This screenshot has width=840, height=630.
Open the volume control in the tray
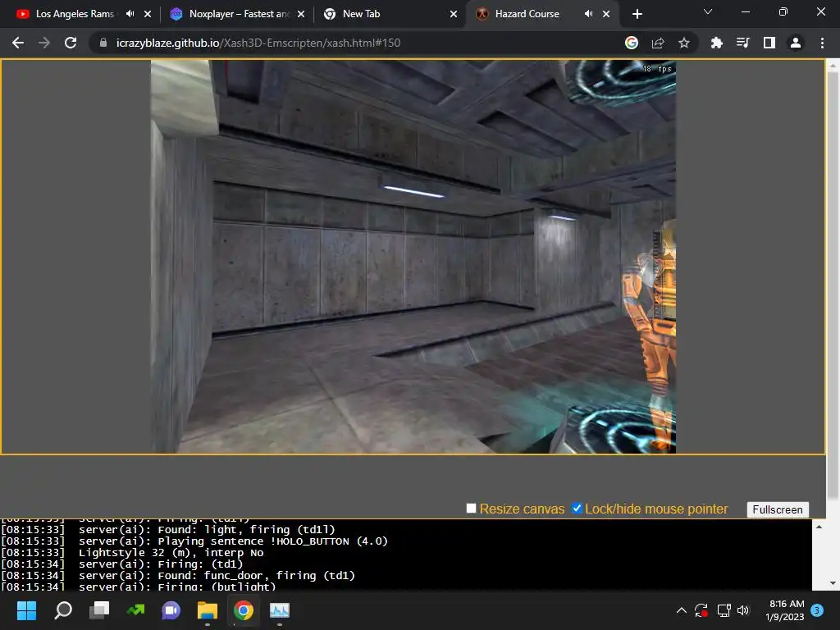tap(743, 610)
